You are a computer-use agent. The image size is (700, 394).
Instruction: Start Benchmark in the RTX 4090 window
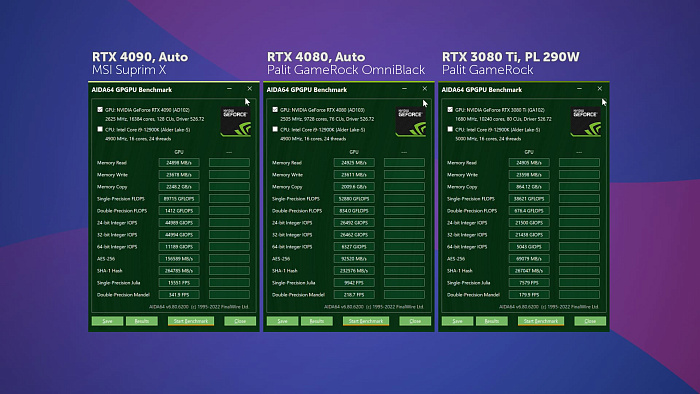tap(191, 321)
